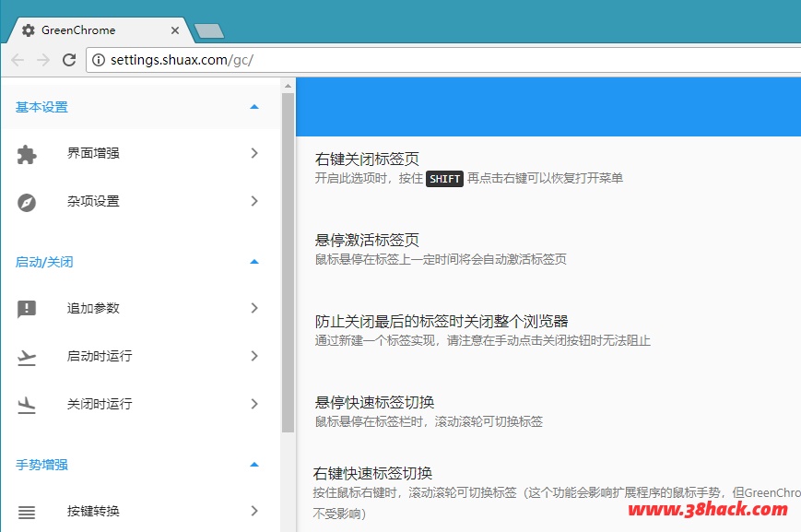Close the GreenChrome tab

coord(175,30)
